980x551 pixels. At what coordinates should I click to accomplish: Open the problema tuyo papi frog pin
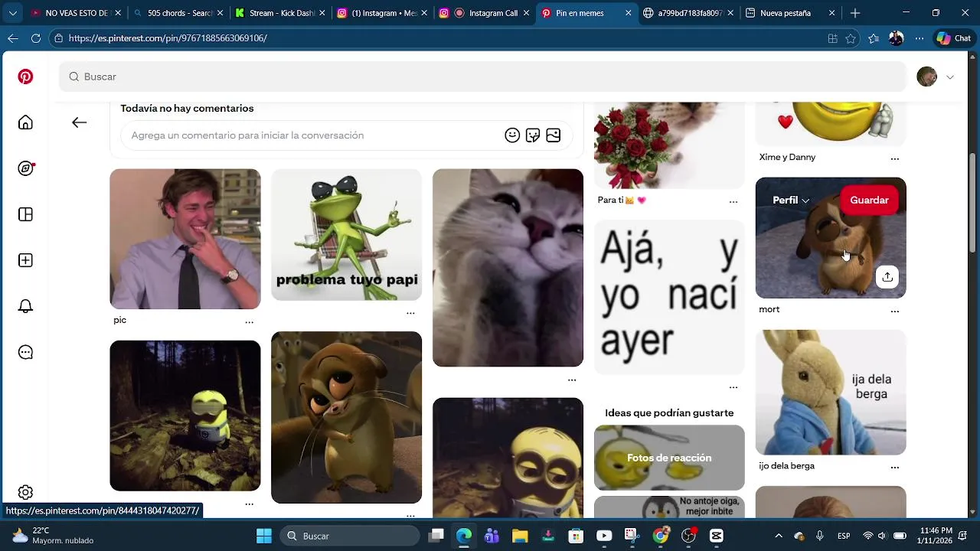pyautogui.click(x=346, y=235)
